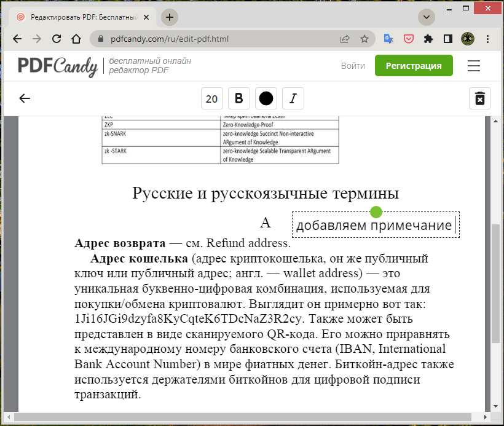Image resolution: width=504 pixels, height=426 pixels.
Task: Open the browser home page icon
Action: (x=76, y=39)
